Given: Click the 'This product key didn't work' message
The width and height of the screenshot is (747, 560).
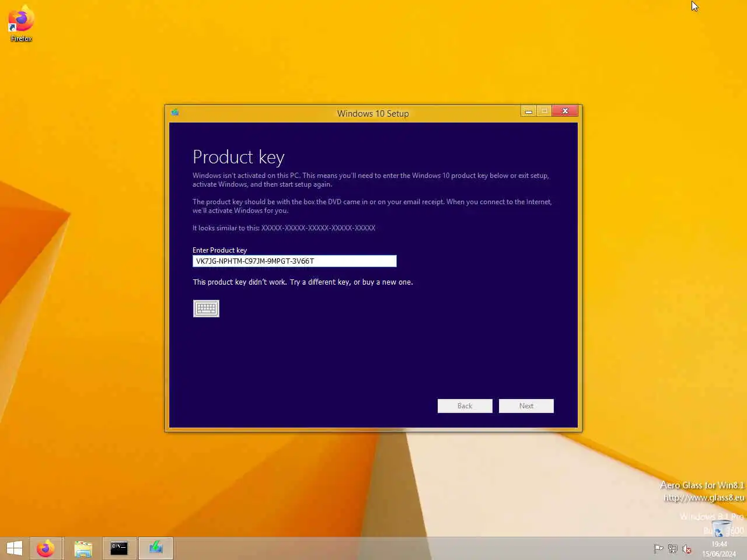Looking at the screenshot, I should tap(303, 282).
